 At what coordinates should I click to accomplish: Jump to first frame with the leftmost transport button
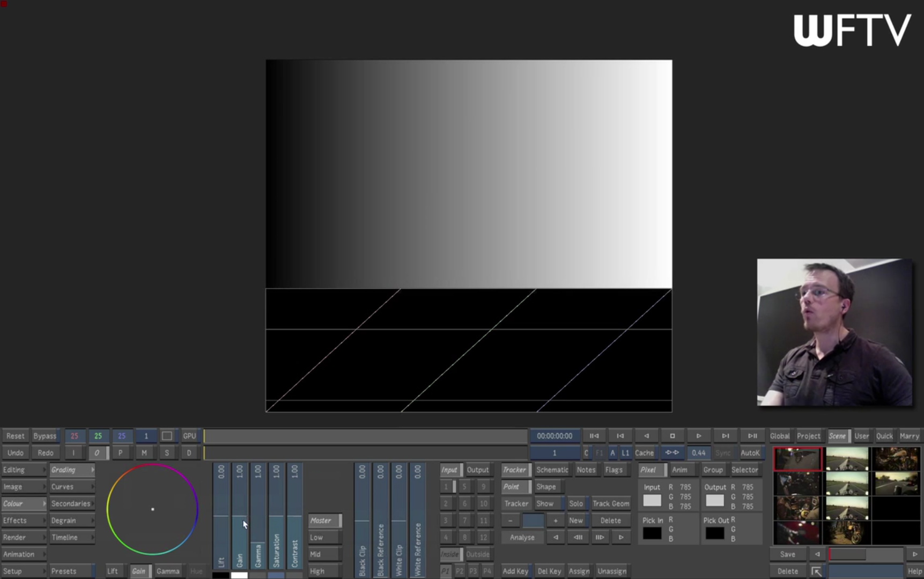594,436
